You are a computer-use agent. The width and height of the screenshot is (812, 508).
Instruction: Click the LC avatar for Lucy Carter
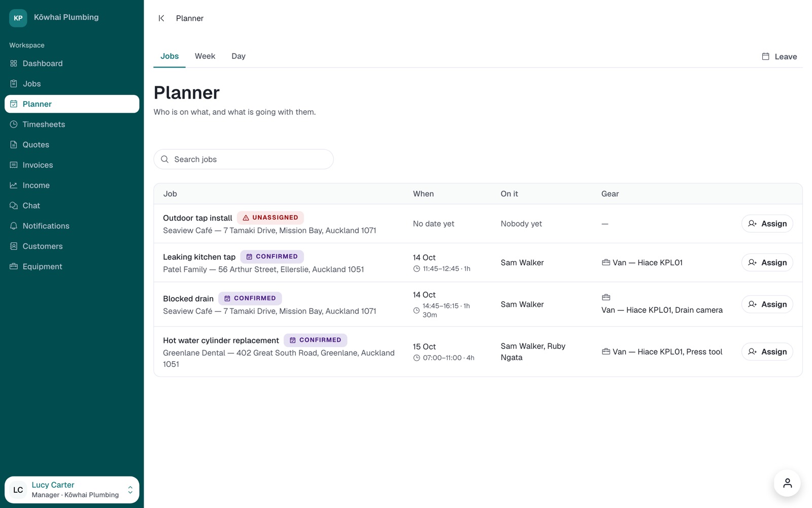click(18, 490)
